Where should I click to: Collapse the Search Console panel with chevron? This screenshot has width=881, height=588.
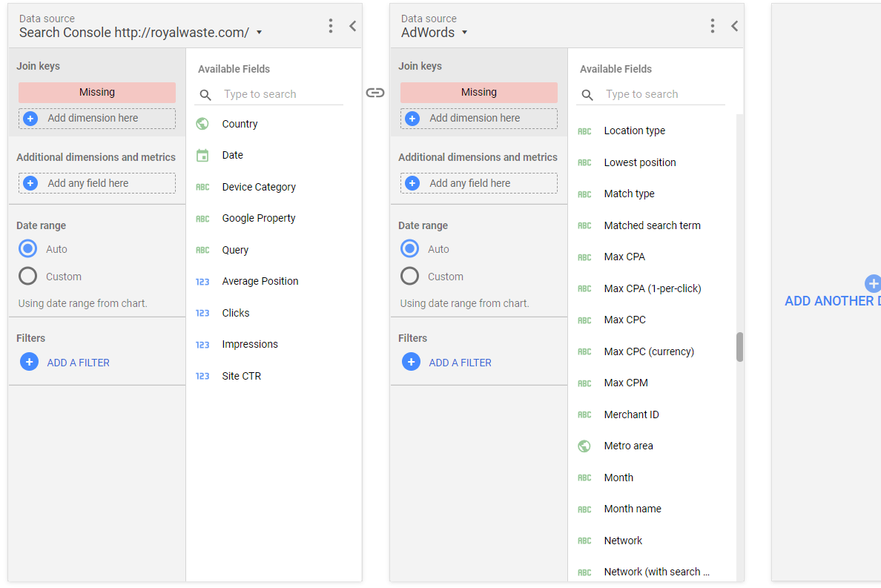click(x=352, y=26)
